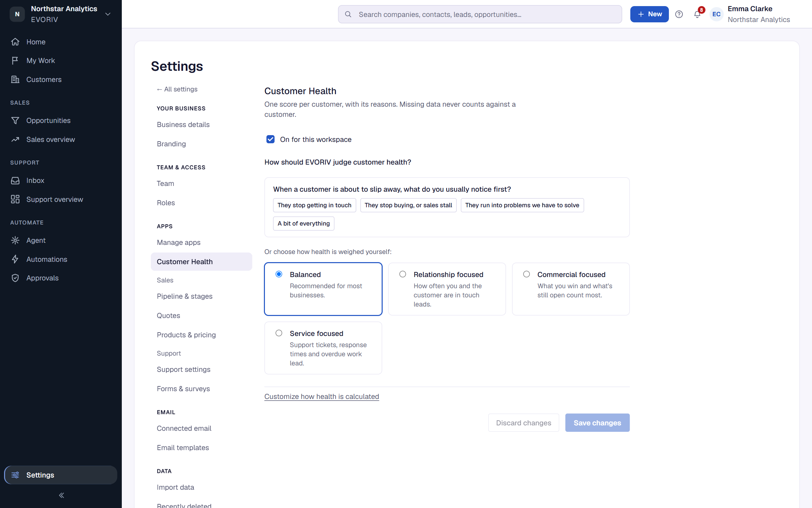The height and width of the screenshot is (508, 812).
Task: Click the Settings sliders icon
Action: coord(15,475)
